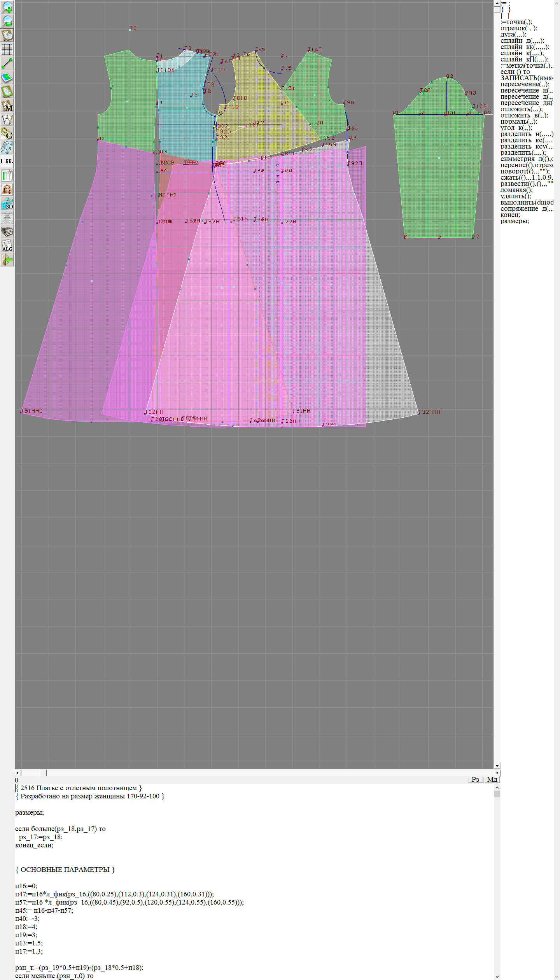
Task: Toggle the grid display icon
Action: [7, 49]
